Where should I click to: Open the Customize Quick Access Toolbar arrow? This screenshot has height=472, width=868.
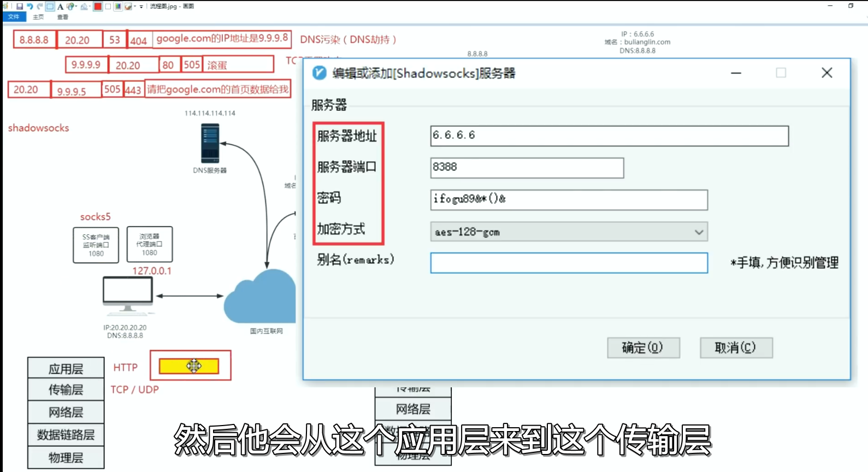[141, 7]
